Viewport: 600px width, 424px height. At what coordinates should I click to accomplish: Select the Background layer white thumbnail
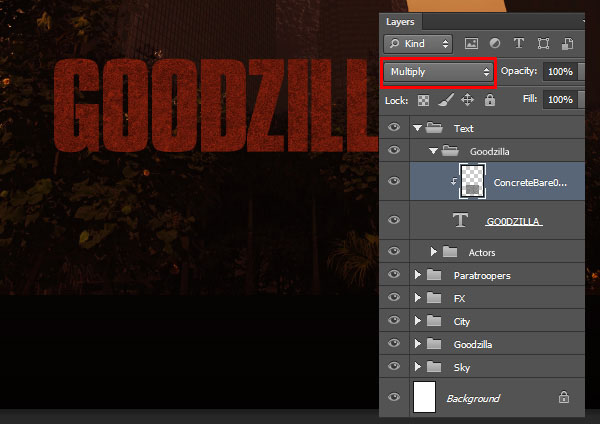point(424,397)
